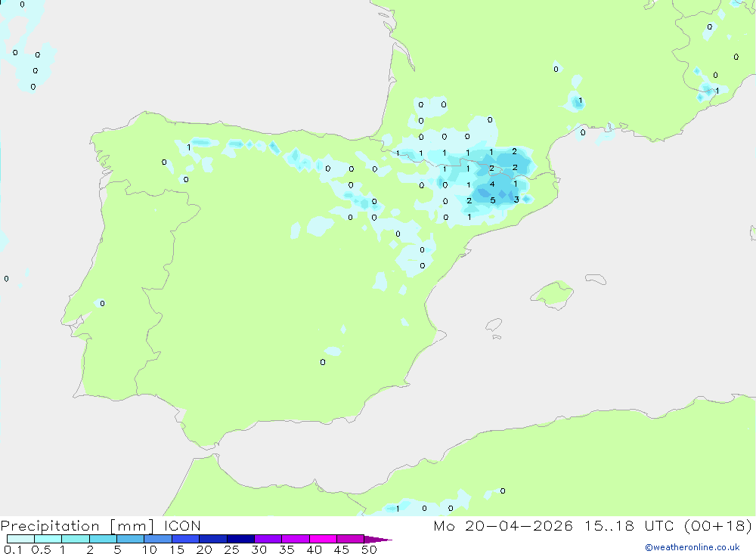
Task: Click the (00+18) forecast offset label
Action: (x=718, y=525)
